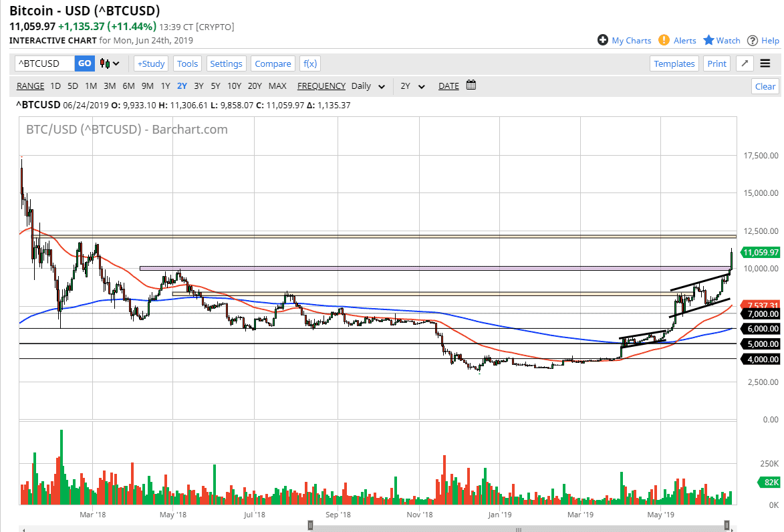Viewport: 784px width, 532px height.
Task: Select the 2Y range option
Action: [182, 86]
